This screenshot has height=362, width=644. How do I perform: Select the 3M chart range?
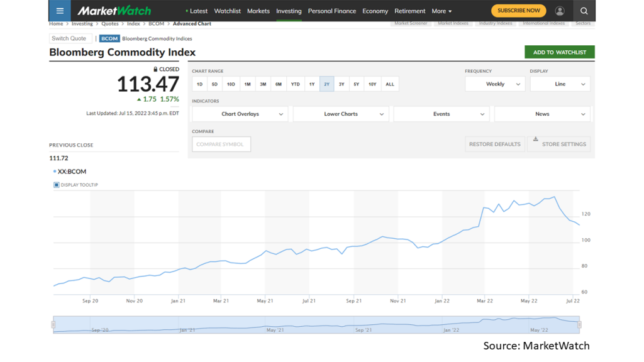point(263,84)
